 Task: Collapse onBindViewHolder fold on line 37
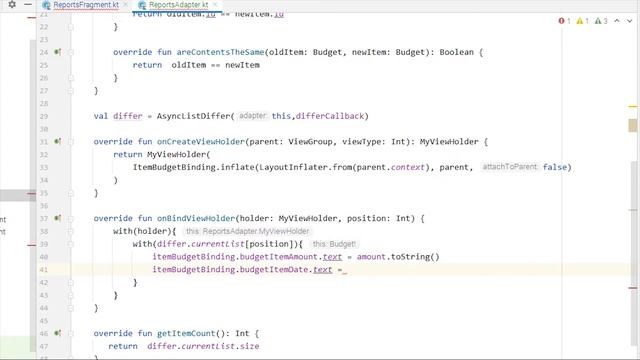[71, 218]
